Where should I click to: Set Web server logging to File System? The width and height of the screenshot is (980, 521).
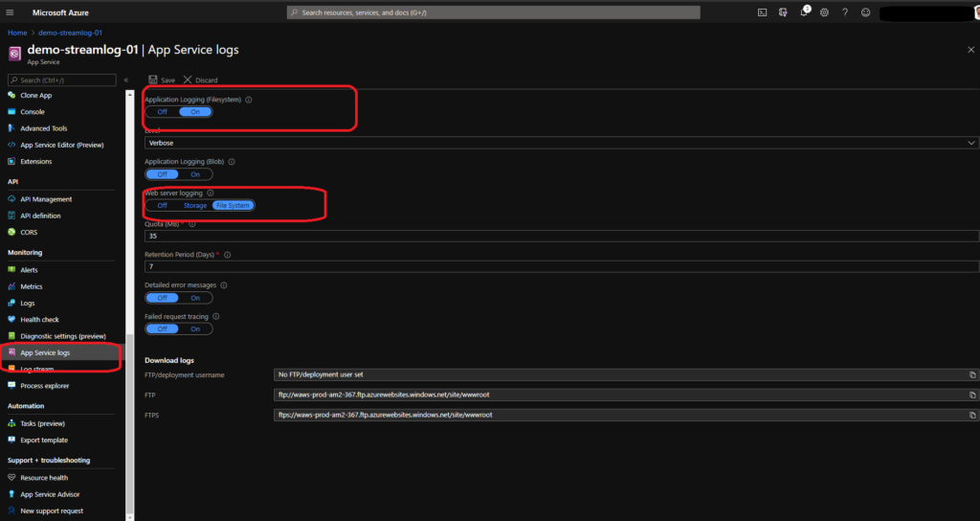[233, 205]
